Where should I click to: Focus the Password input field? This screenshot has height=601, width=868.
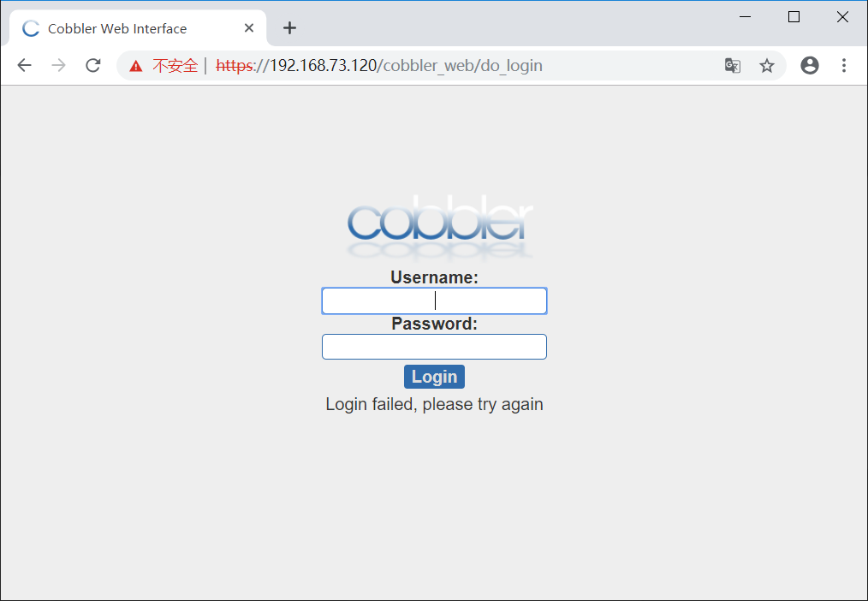pyautogui.click(x=435, y=347)
